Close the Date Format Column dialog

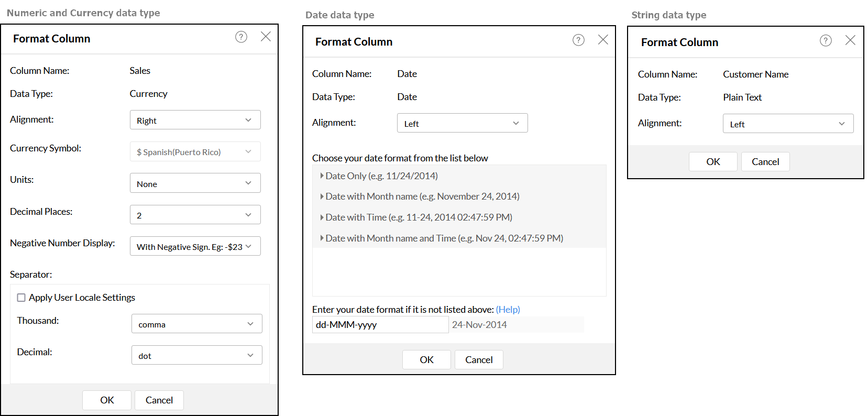(x=603, y=39)
